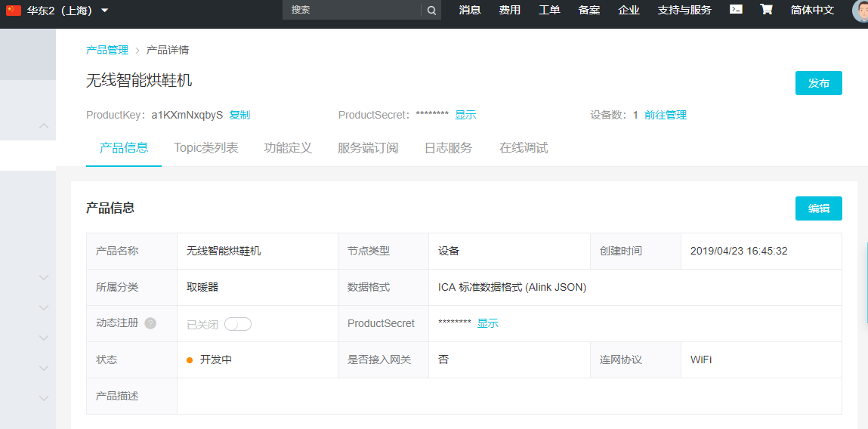This screenshot has width=868, height=429.
Task: Switch to the Topic类列表 tab
Action: click(x=205, y=148)
